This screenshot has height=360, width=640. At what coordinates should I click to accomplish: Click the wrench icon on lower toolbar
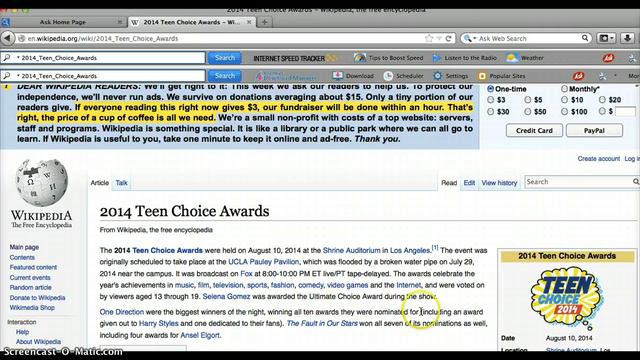point(602,76)
